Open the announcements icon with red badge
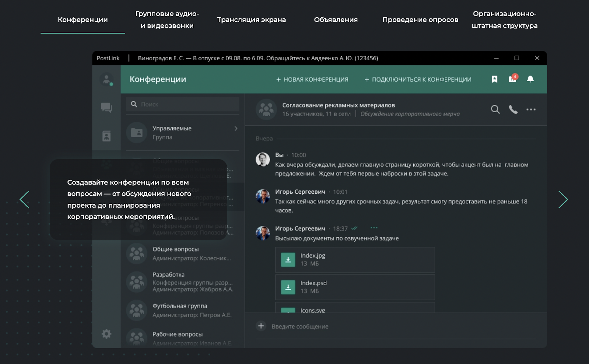589x364 pixels. pos(513,78)
